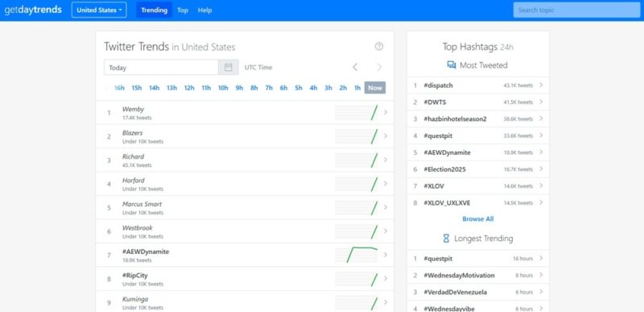Click chevron next to #dispatch hashtag
The width and height of the screenshot is (644, 312).
click(x=541, y=85)
